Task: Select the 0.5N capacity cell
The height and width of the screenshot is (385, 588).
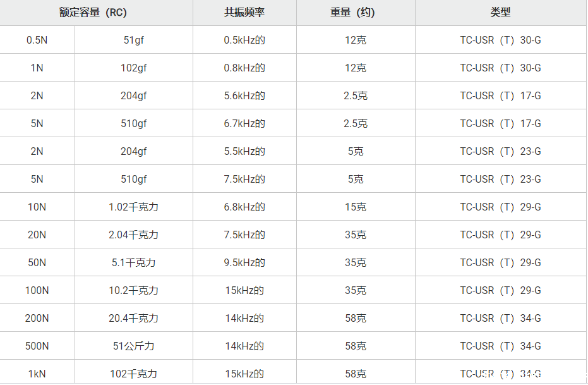Action: coord(37,40)
